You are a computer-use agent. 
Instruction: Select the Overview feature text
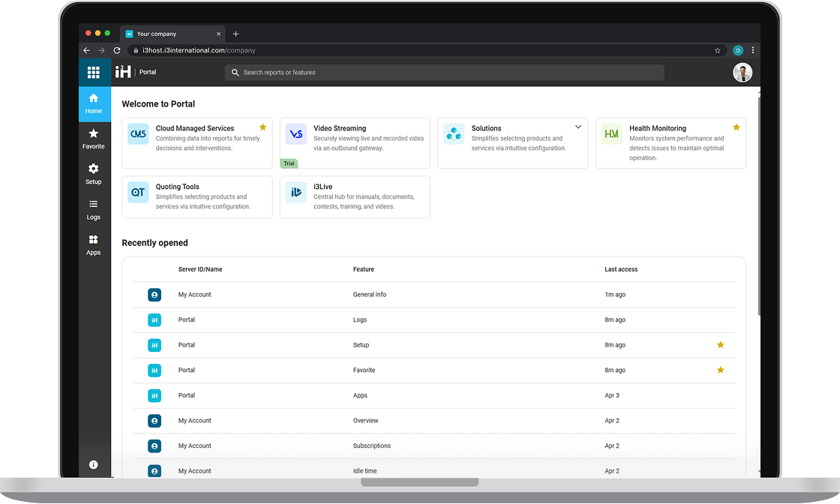point(365,421)
